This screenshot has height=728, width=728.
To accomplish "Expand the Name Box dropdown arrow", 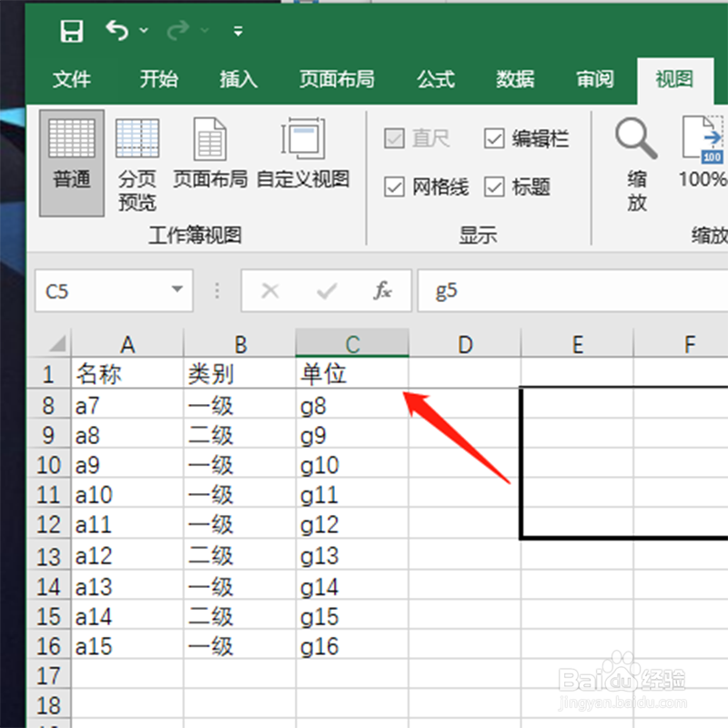I will point(177,289).
